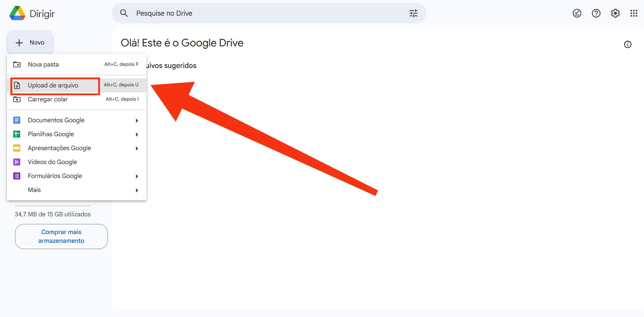644x317 pixels.
Task: Select the Planilhas Google spreadsheet icon
Action: (17, 134)
